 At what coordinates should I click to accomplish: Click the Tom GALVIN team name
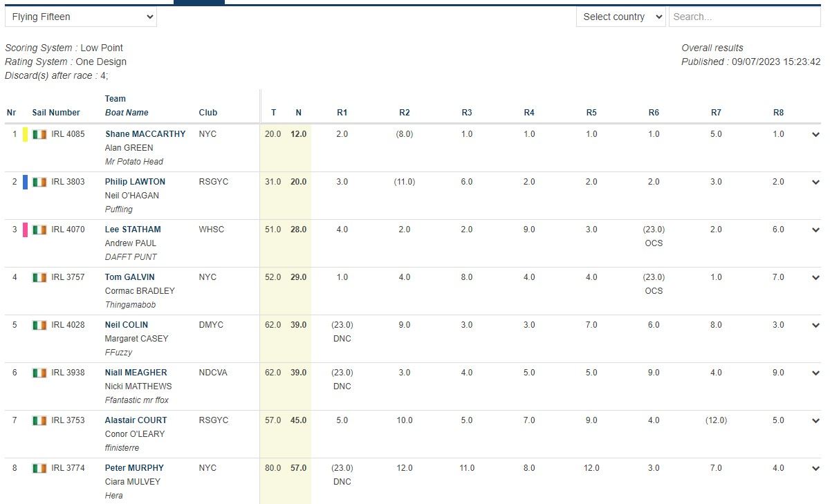tap(130, 277)
